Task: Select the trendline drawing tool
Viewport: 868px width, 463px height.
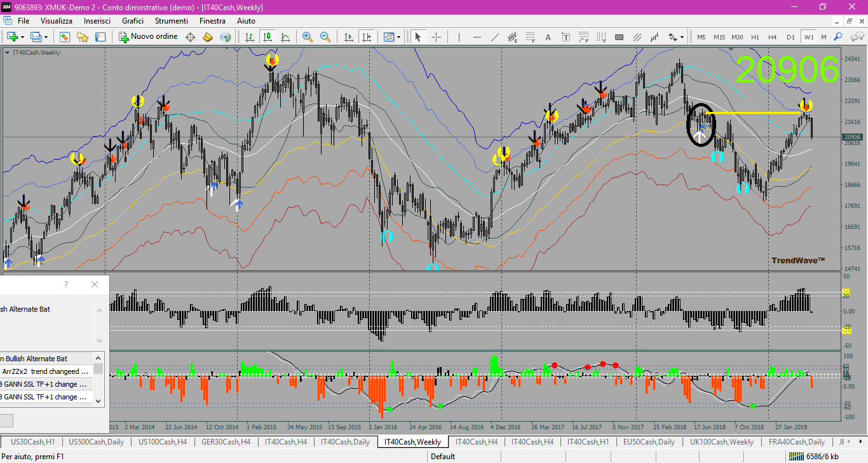Action: [494, 37]
